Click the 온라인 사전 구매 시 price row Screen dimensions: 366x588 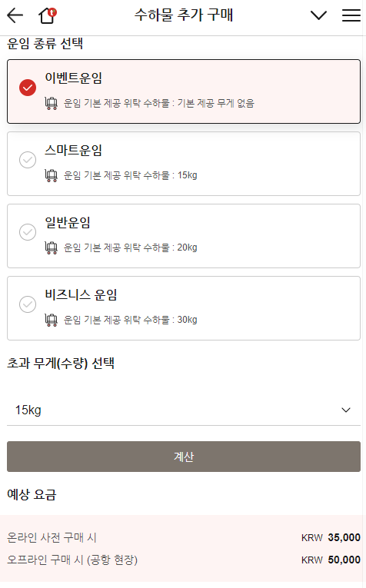tap(184, 537)
